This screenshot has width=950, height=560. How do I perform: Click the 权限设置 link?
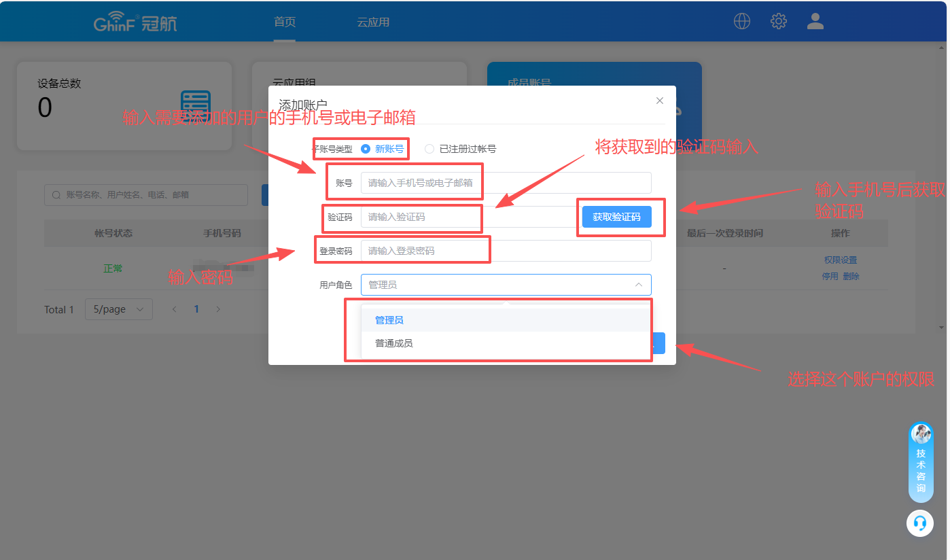(840, 260)
